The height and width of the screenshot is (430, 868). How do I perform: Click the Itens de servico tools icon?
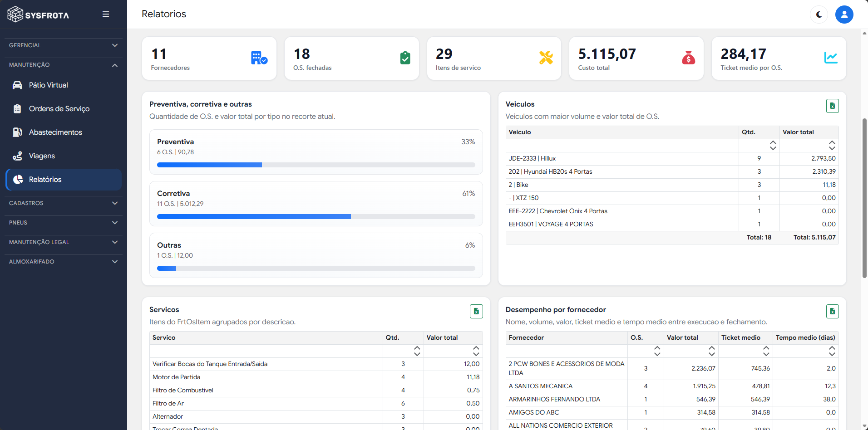tap(546, 58)
